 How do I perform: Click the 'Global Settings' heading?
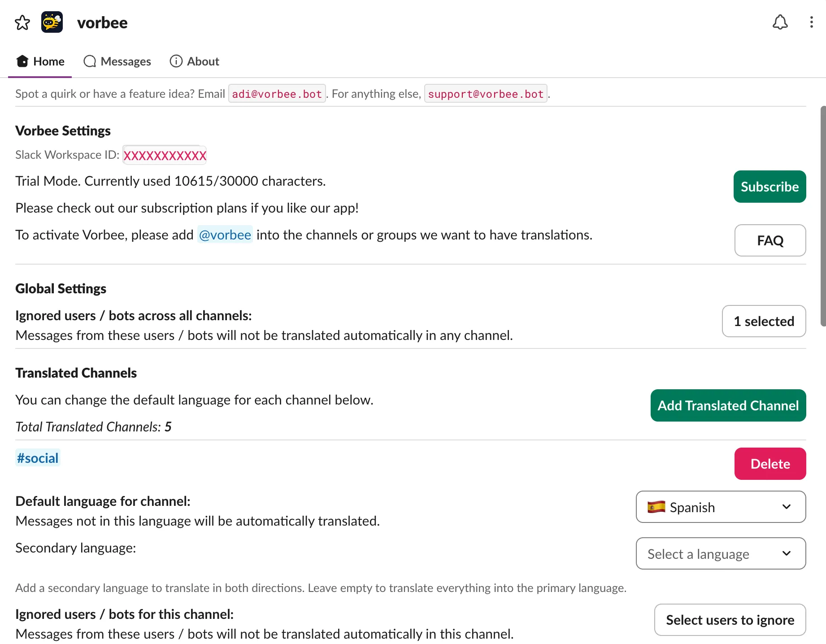61,288
